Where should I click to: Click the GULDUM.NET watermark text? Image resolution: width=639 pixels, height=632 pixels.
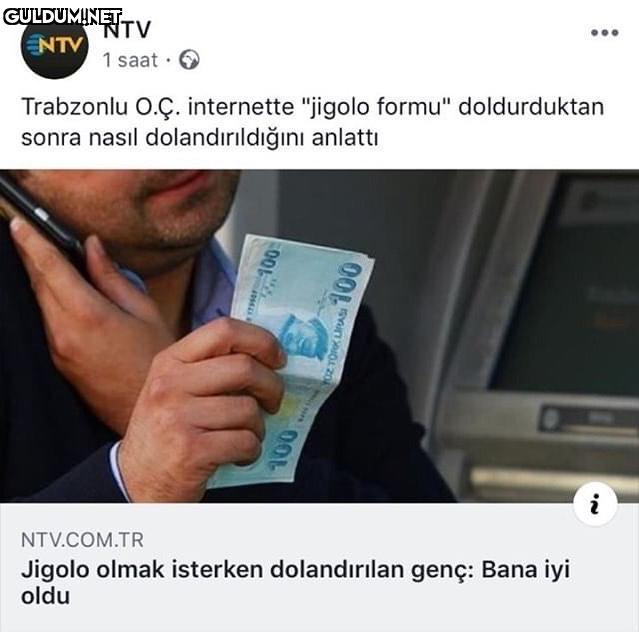[62, 16]
